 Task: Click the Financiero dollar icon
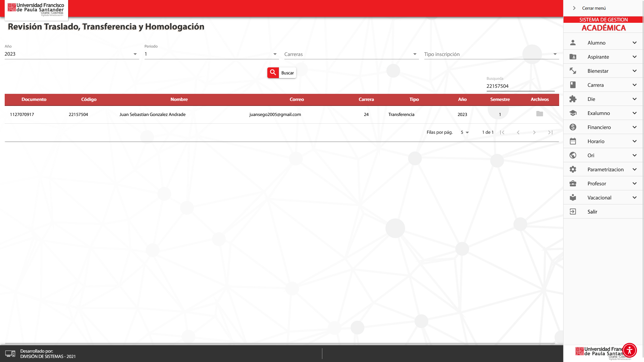pyautogui.click(x=573, y=127)
